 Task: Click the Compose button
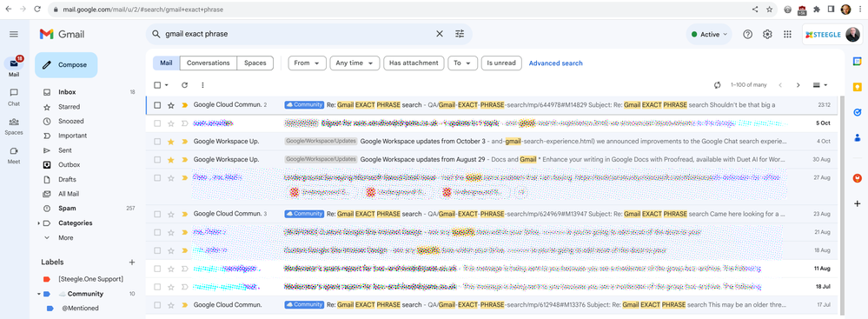(66, 65)
